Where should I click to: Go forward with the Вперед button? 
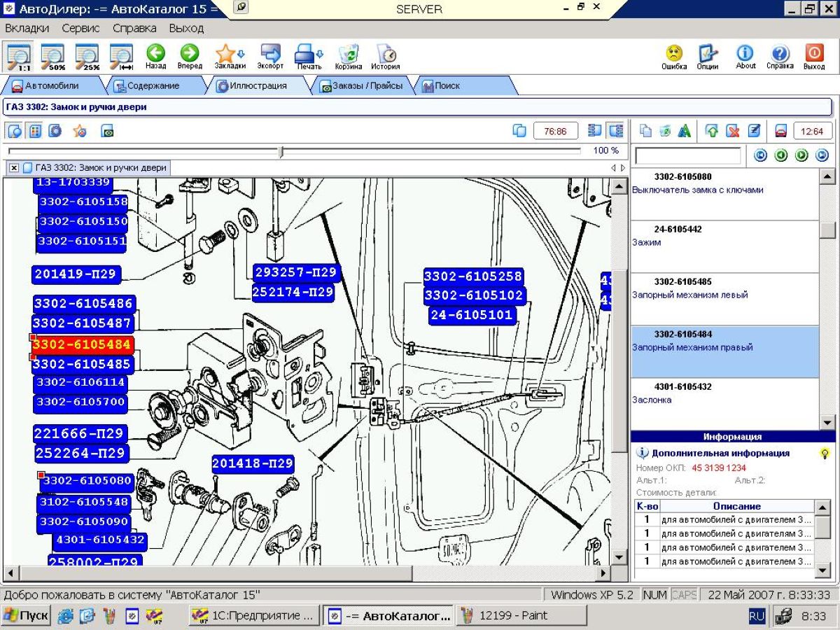click(189, 56)
